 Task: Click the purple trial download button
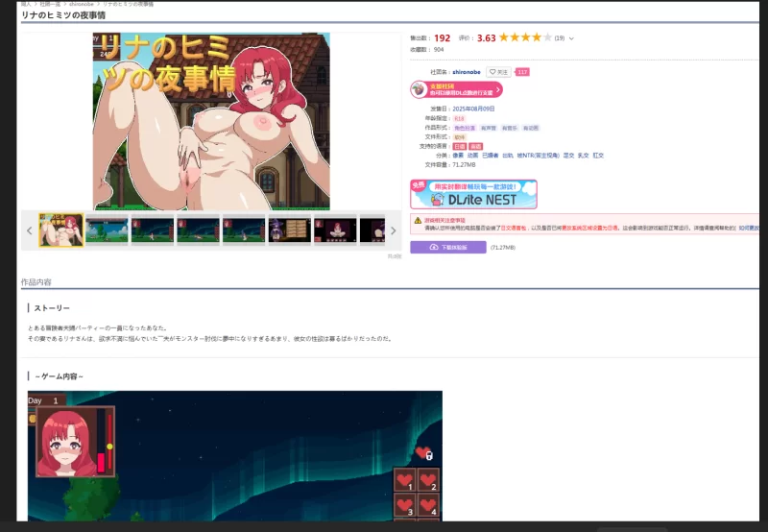448,248
